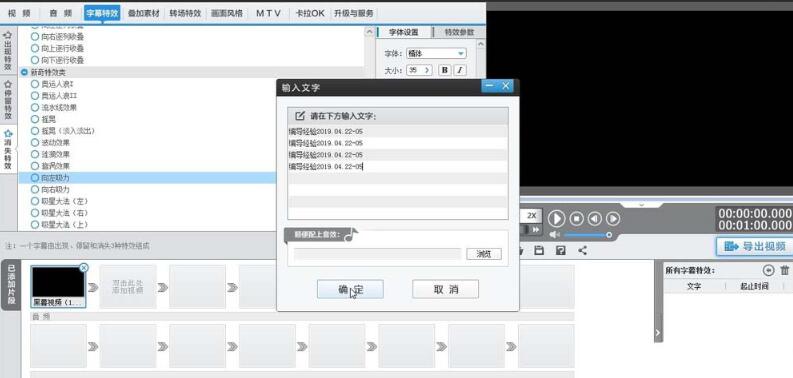
Task: Minimize the 输入文字 dialog
Action: [x=489, y=86]
